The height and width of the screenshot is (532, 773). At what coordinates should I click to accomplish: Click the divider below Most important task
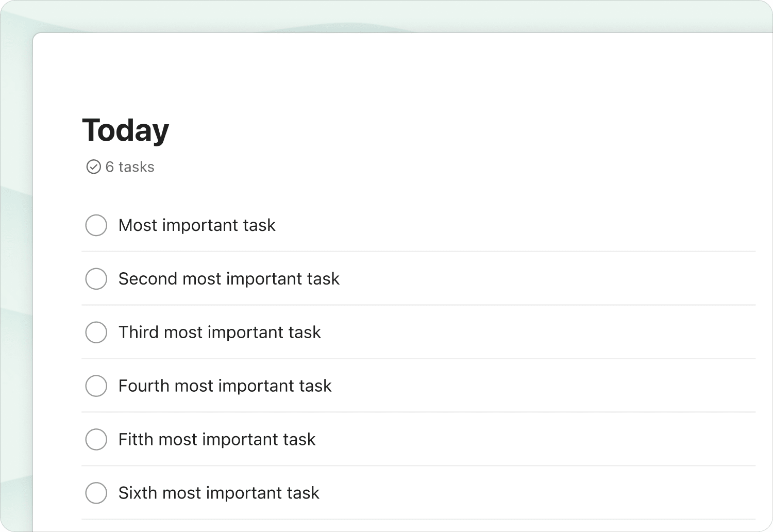(x=417, y=252)
